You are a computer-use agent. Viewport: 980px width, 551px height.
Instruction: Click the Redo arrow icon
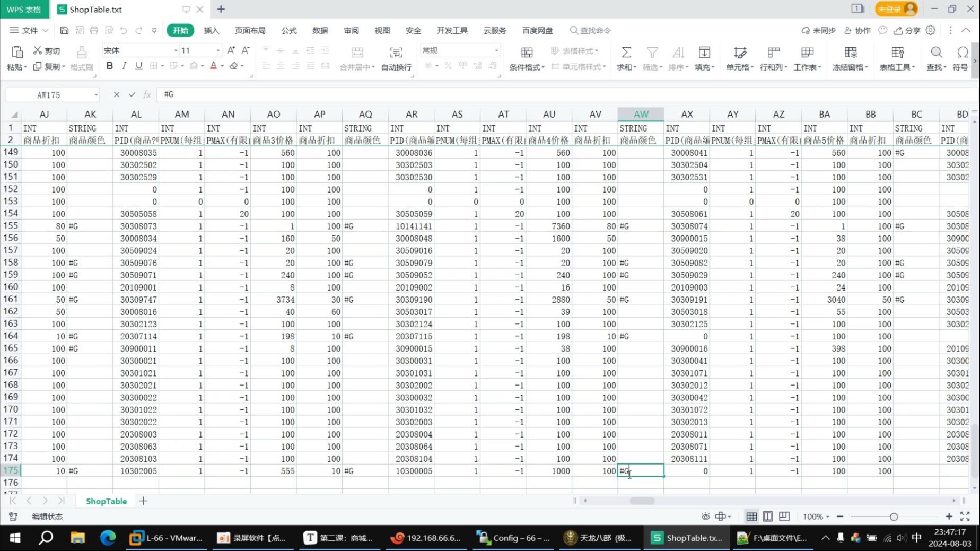(138, 30)
